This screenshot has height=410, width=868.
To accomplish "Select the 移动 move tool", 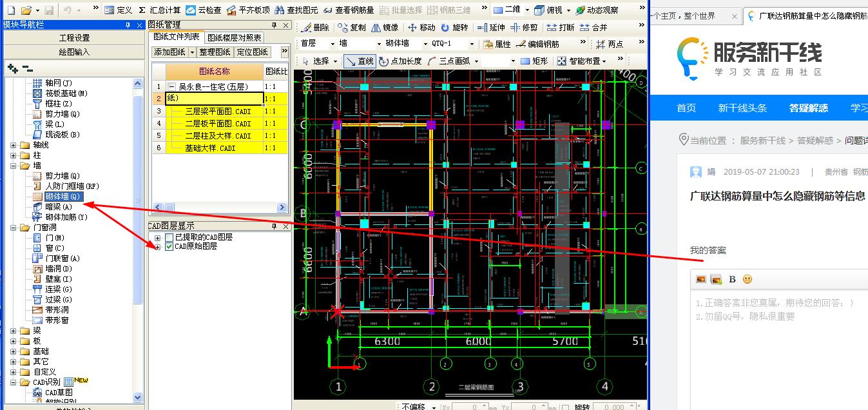I will click(x=421, y=27).
